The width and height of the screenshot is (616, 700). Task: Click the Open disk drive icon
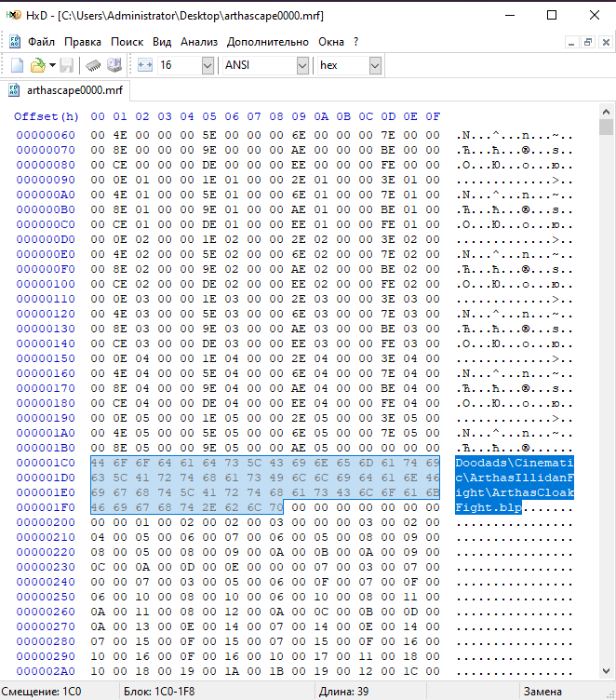coord(114,65)
